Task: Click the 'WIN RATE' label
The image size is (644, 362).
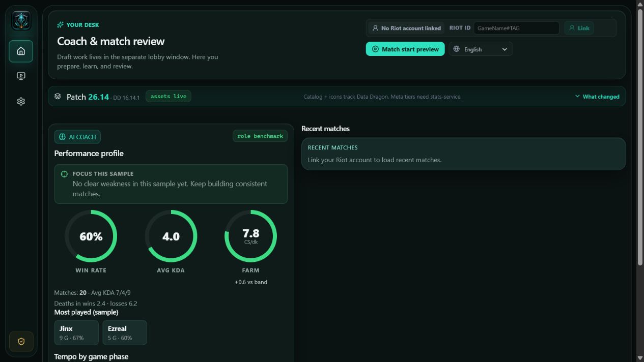Action: [x=91, y=270]
